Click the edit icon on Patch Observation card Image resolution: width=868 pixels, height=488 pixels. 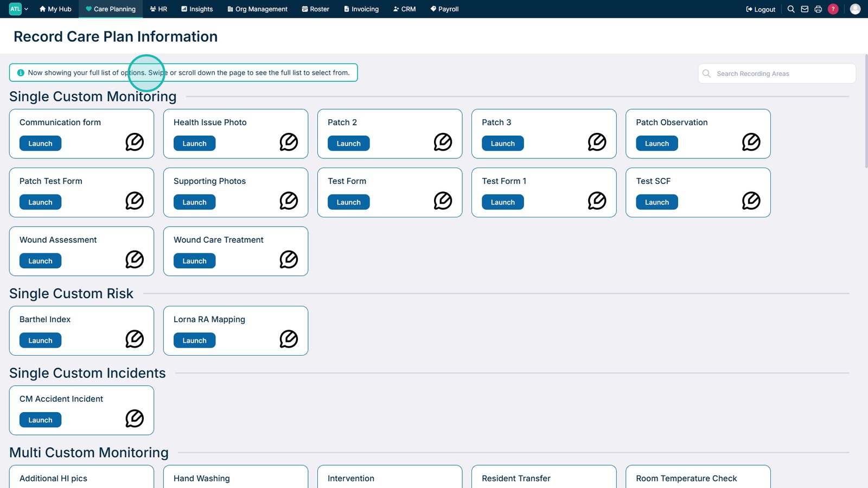pos(751,142)
